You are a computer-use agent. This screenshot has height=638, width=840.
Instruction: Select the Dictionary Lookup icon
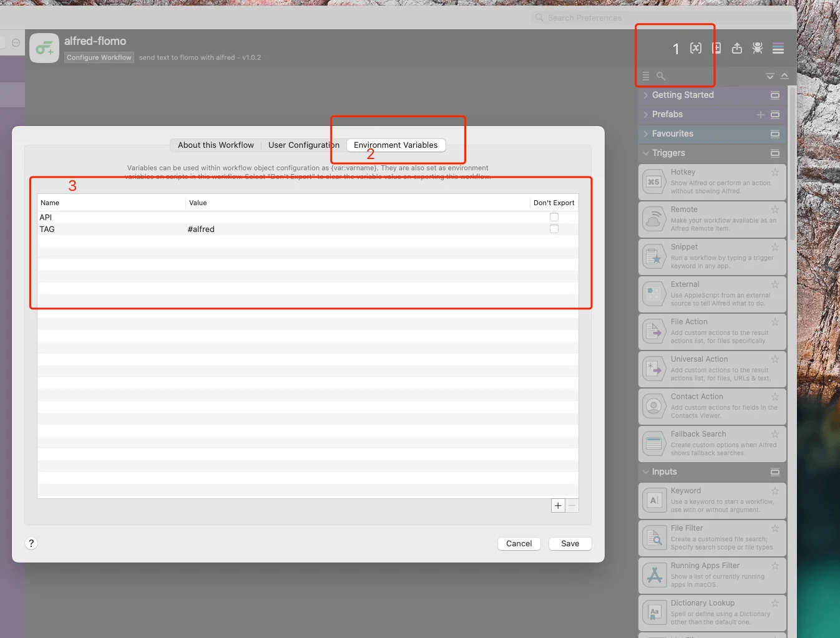pyautogui.click(x=653, y=612)
